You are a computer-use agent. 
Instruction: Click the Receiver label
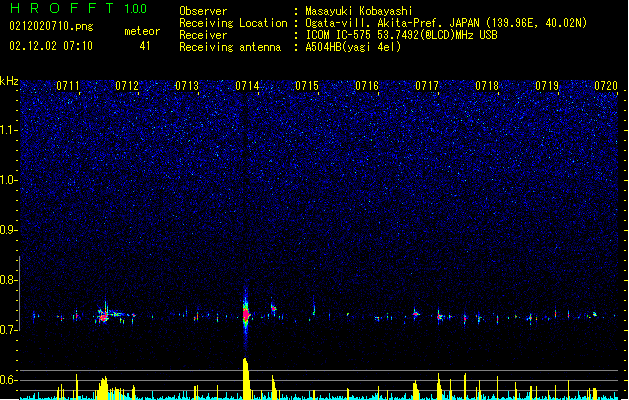click(x=203, y=35)
